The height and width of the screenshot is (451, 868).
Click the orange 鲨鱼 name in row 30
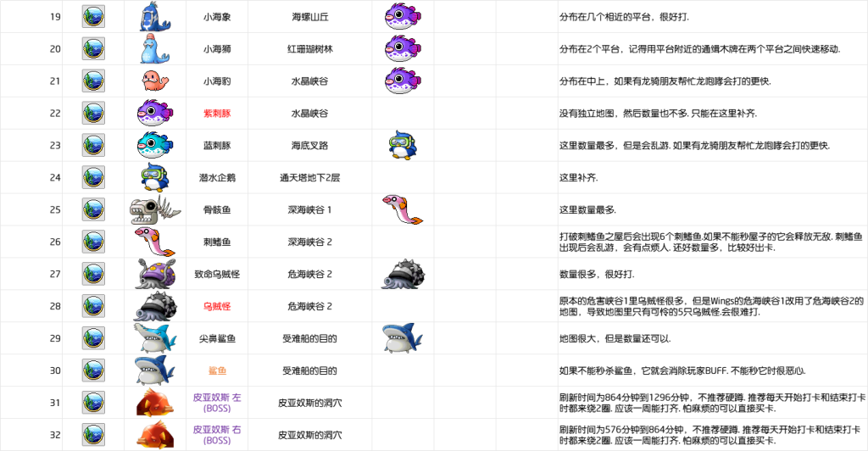point(217,370)
